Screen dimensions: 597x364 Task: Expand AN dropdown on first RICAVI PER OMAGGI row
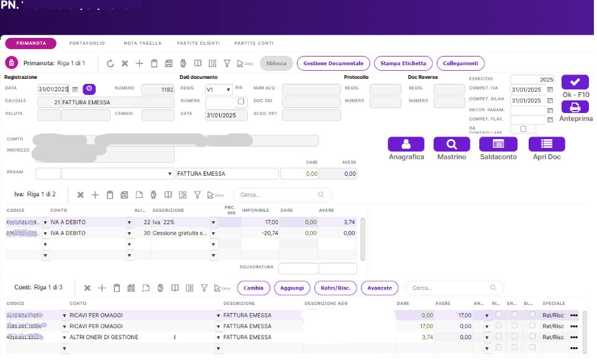[x=486, y=316]
